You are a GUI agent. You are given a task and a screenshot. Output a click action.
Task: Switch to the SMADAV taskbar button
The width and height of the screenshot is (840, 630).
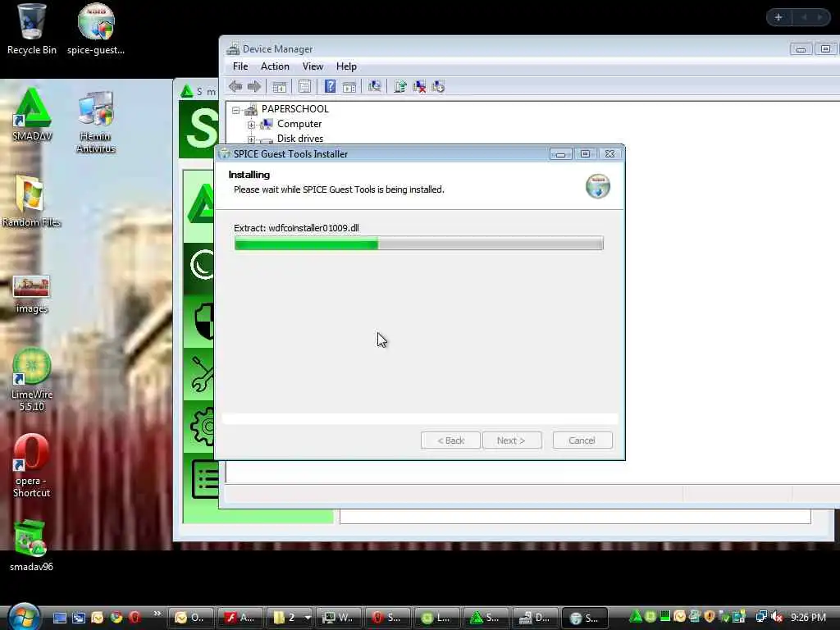point(486,618)
